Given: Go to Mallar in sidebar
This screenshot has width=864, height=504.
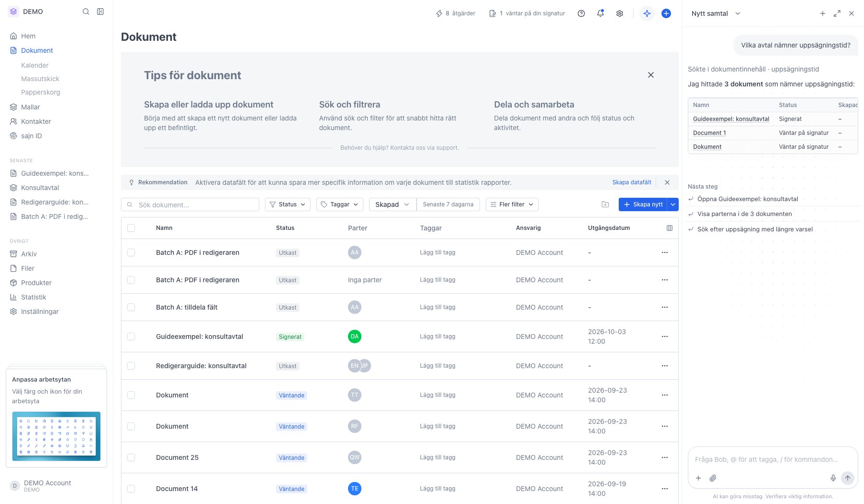Looking at the screenshot, I should 30,107.
